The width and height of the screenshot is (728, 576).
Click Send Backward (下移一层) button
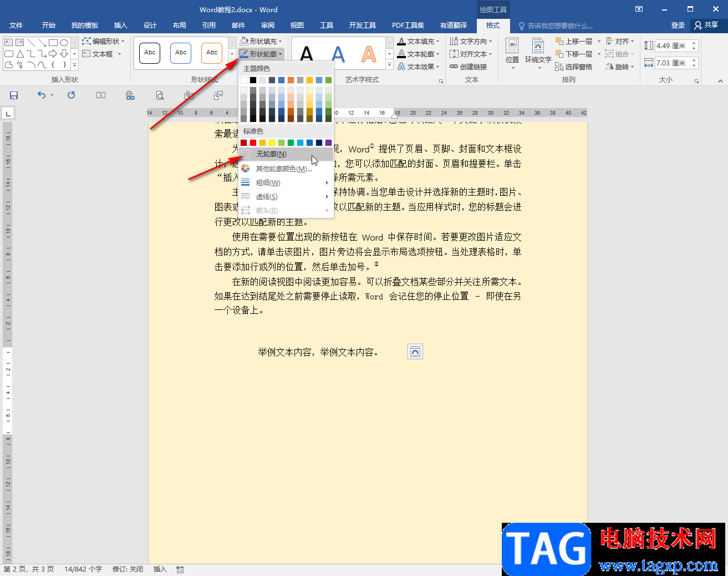coord(574,54)
